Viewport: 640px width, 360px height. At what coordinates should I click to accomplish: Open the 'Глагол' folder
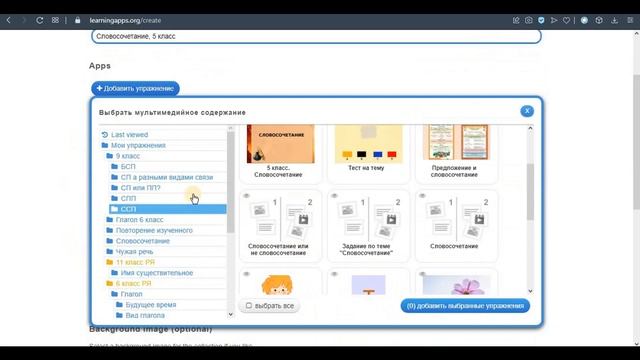point(131,294)
